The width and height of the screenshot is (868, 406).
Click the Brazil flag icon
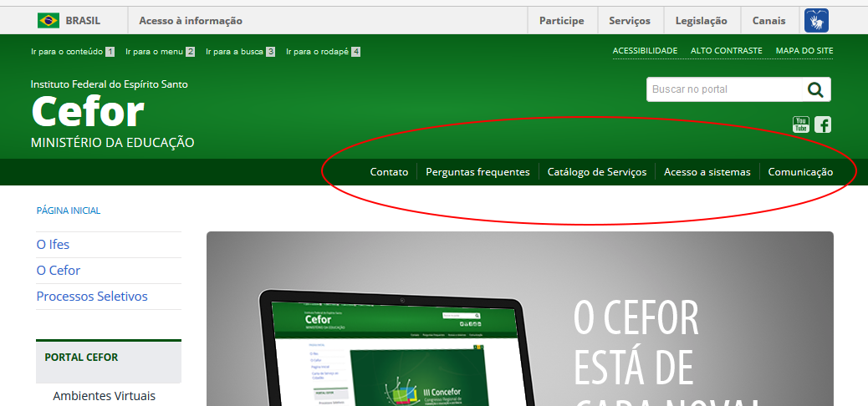[x=49, y=20]
